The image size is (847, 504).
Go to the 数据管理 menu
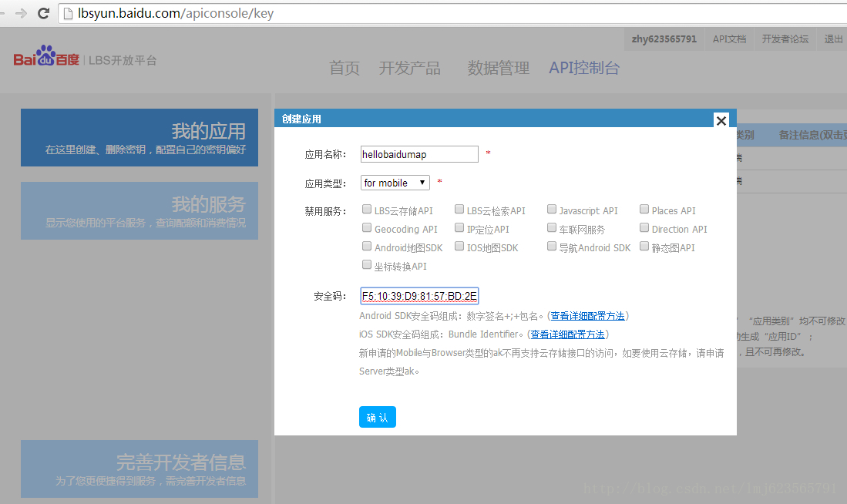pos(498,68)
